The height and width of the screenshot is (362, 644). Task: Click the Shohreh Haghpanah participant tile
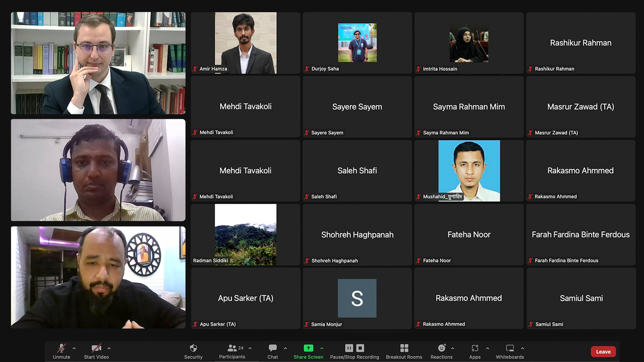coord(357,235)
